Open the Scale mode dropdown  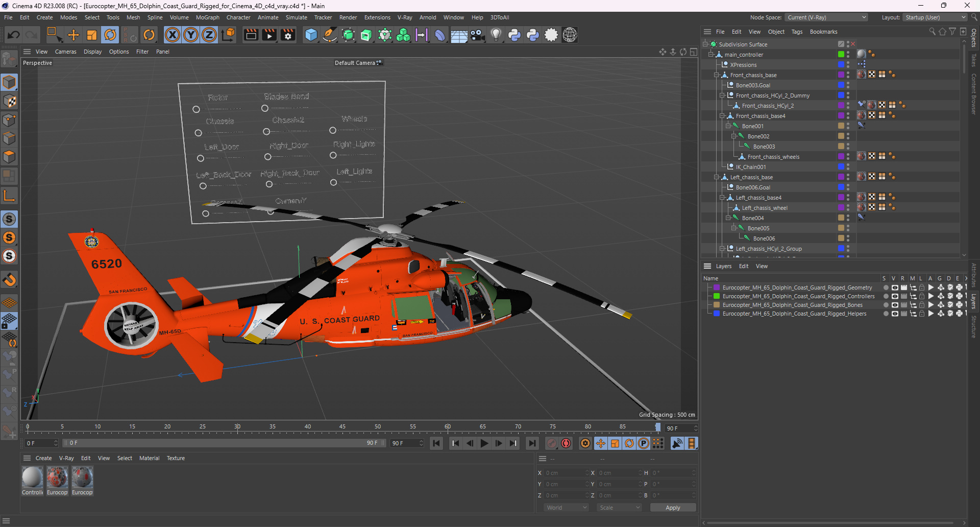(x=619, y=508)
